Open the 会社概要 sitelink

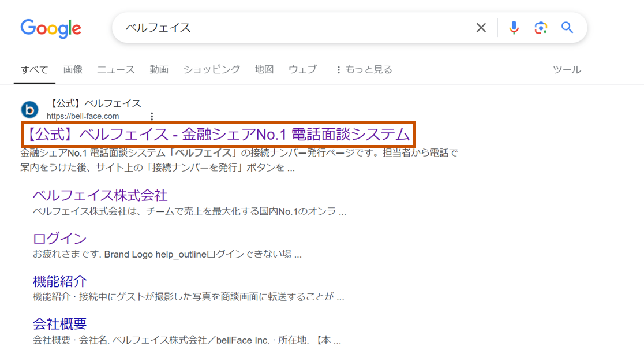tap(59, 324)
